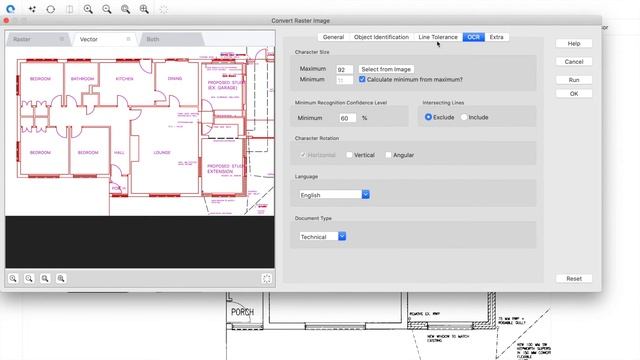The width and height of the screenshot is (640, 360).
Task: Enable Angular character rotation
Action: (x=388, y=155)
